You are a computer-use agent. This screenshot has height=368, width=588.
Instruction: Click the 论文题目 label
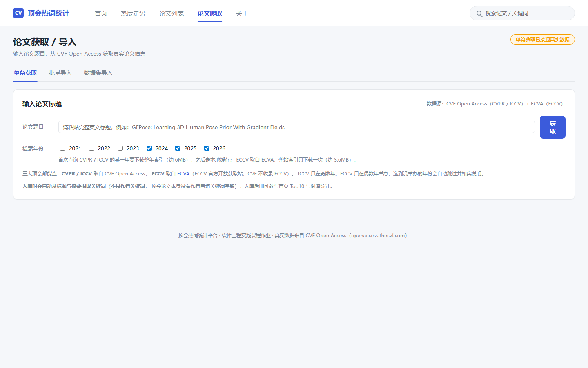tap(33, 127)
